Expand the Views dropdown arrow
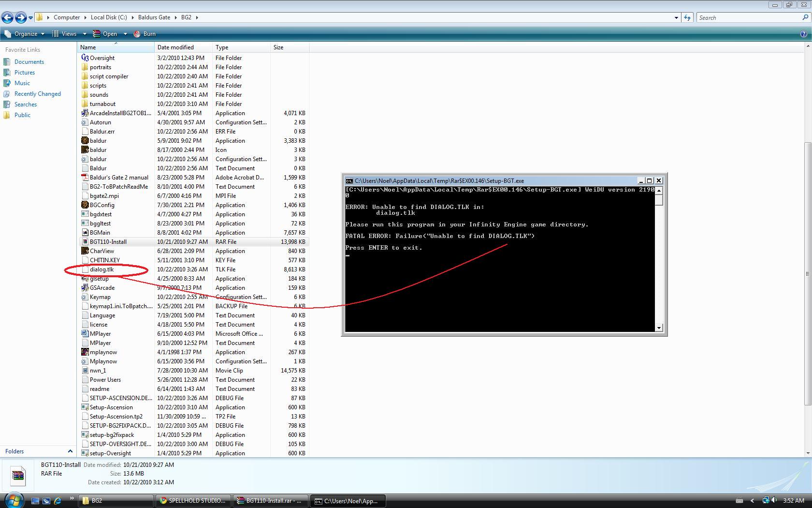Screen dimensions: 812x508 84,34
